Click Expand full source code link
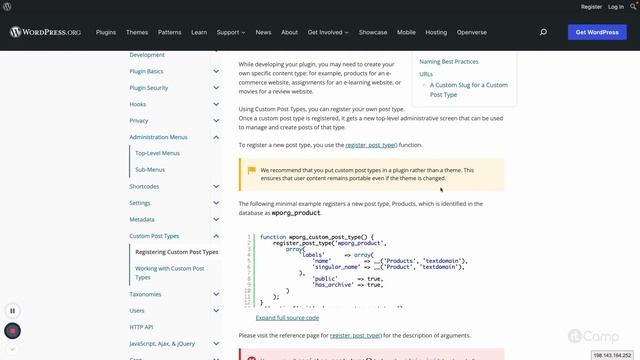Image resolution: width=640 pixels, height=360 pixels. [287, 318]
